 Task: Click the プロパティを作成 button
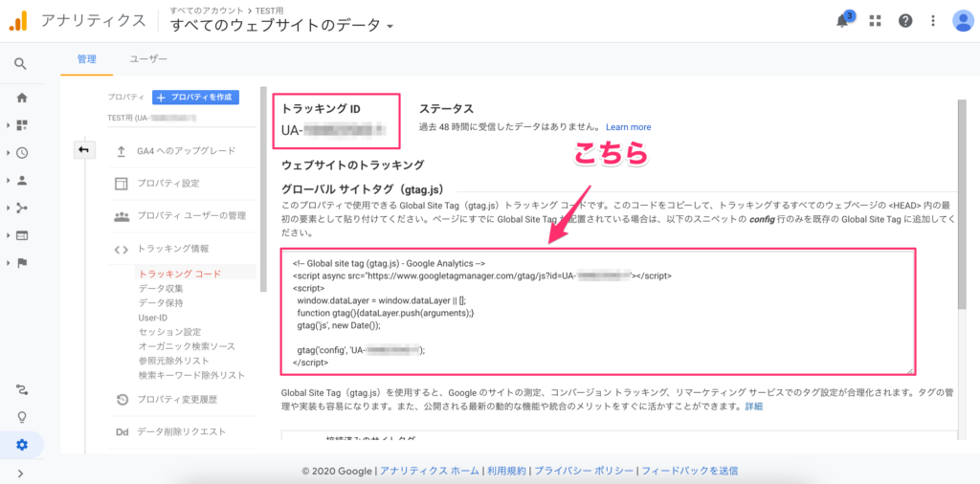[195, 98]
